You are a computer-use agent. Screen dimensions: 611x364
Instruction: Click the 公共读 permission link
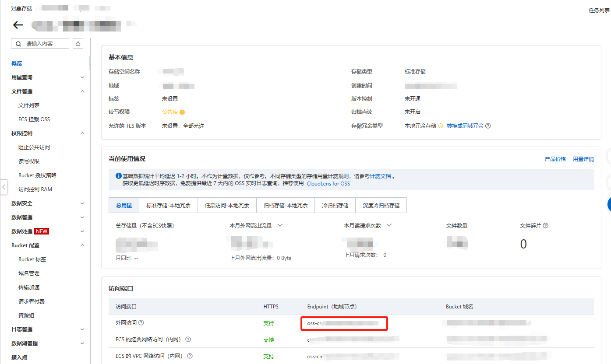point(170,112)
